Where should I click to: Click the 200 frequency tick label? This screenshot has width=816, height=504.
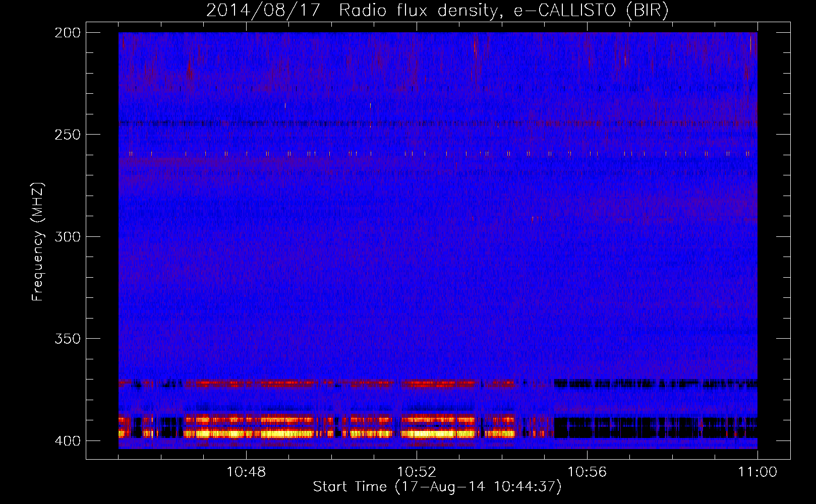point(68,33)
